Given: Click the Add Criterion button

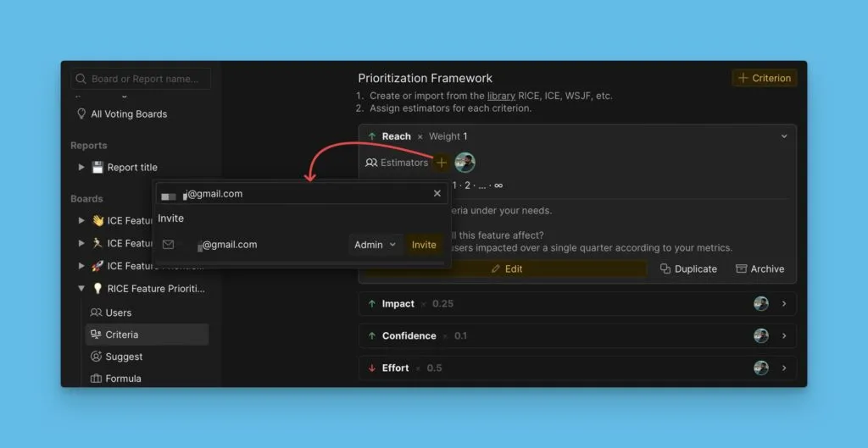Looking at the screenshot, I should 765,78.
